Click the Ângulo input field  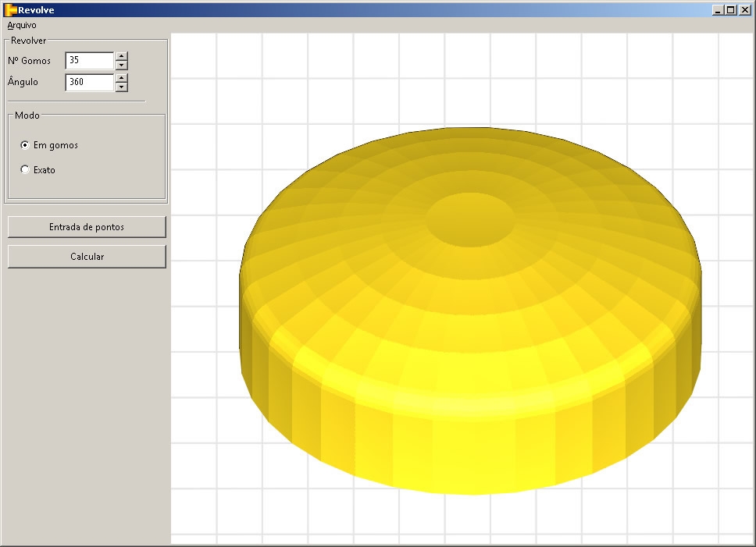pyautogui.click(x=89, y=82)
